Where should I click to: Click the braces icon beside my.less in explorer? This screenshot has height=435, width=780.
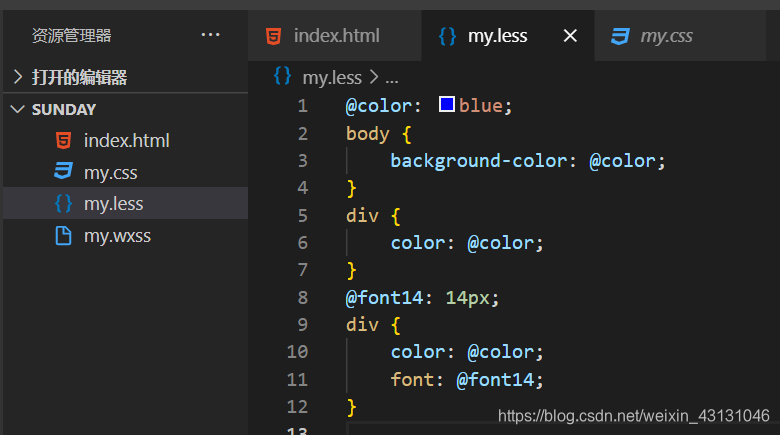coord(63,204)
